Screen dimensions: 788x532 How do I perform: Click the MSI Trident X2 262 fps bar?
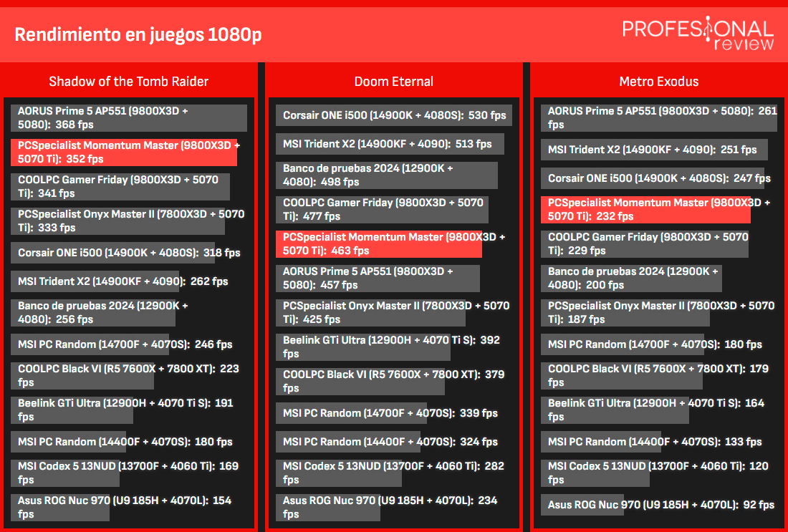(95, 281)
